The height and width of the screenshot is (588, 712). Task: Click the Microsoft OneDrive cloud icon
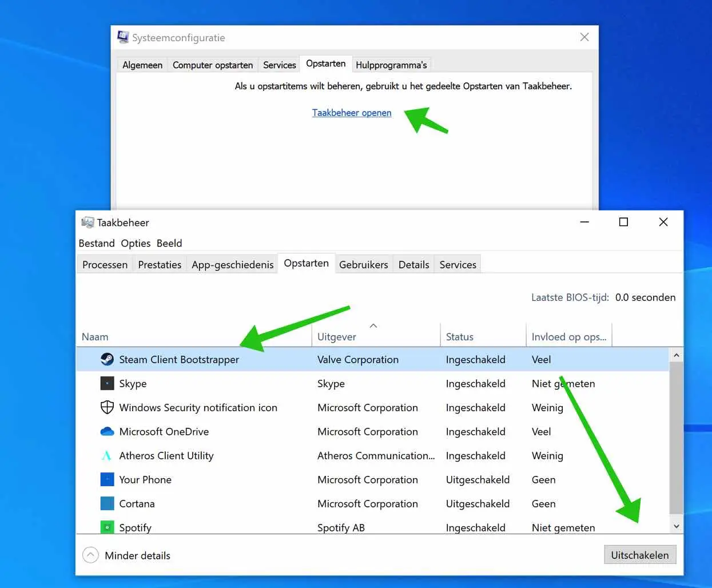click(x=107, y=431)
